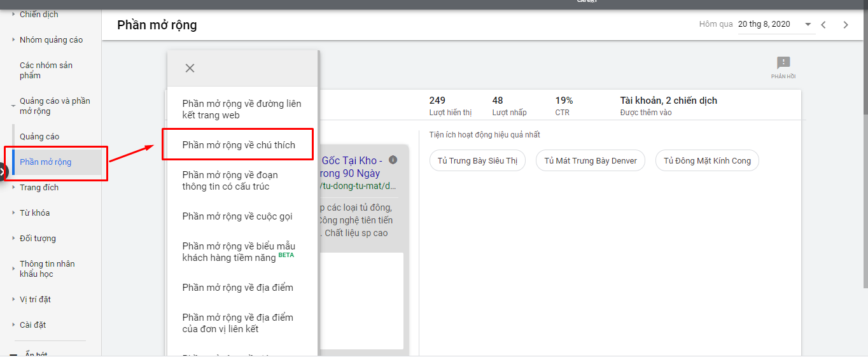
Task: Click info icon next to ad headline
Action: [x=393, y=160]
